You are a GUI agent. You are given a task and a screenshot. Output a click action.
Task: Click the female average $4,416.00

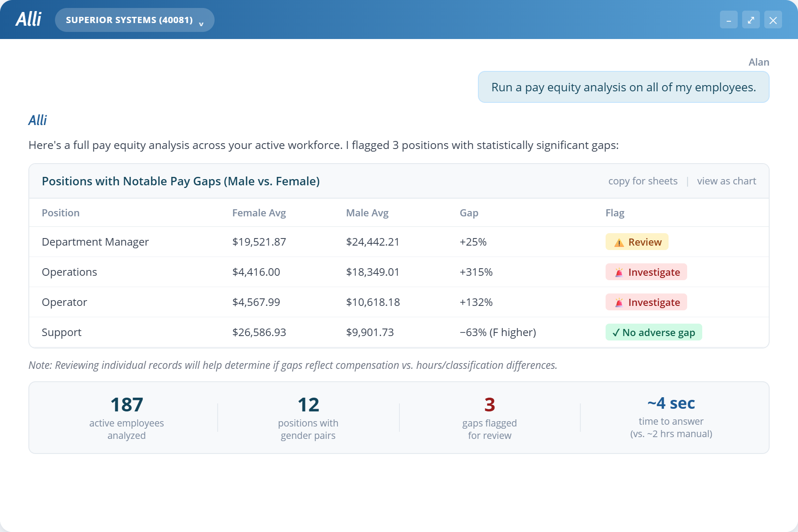pyautogui.click(x=256, y=272)
